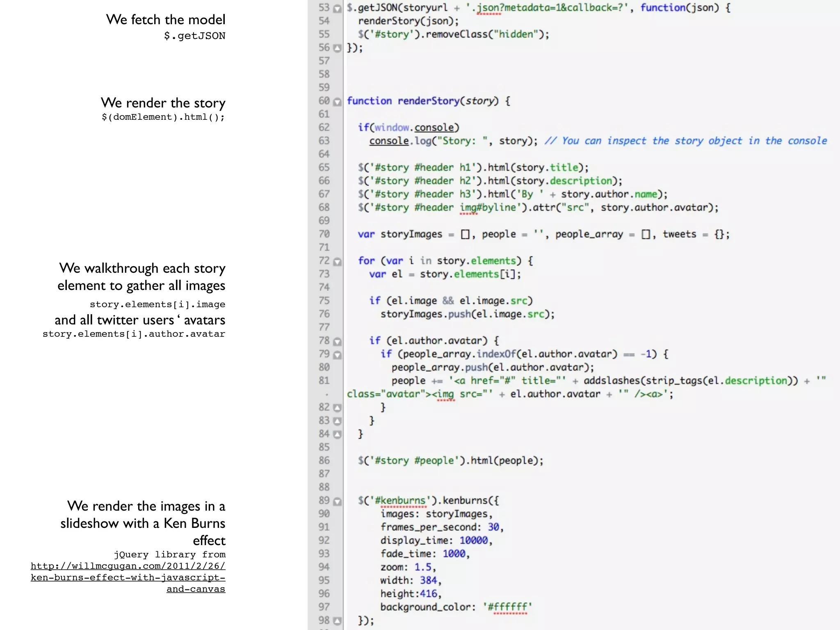Collapse the for loop fold at line 72
Screen dimensions: 840x630
click(337, 261)
